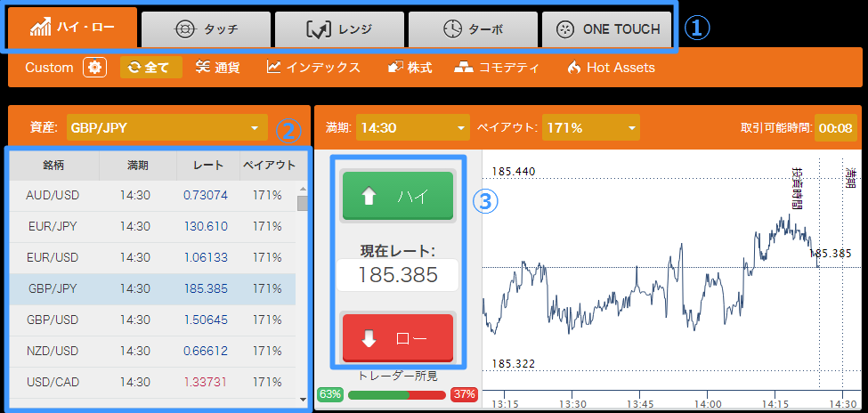Click the 14:00 time axis label

pyautogui.click(x=707, y=402)
